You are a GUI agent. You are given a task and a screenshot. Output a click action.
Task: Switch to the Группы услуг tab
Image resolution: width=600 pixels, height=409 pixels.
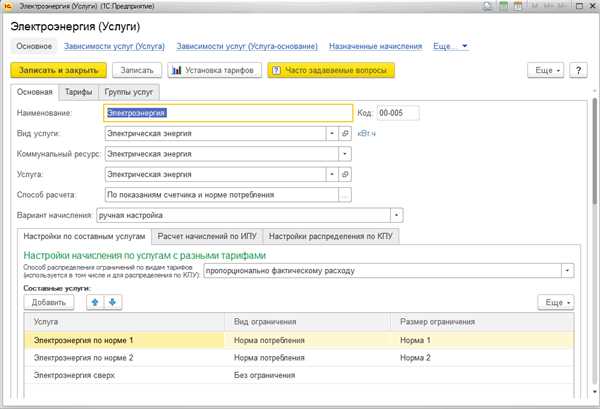[x=129, y=92]
